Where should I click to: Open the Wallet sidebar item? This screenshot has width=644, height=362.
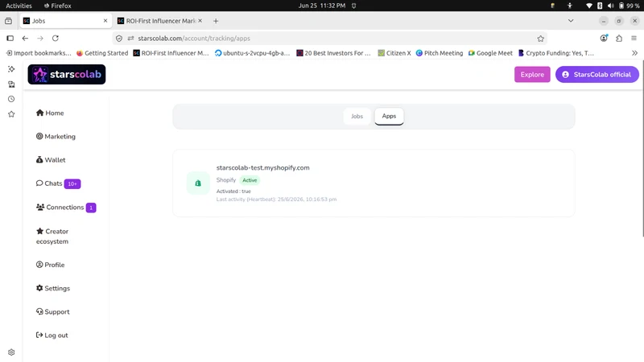pyautogui.click(x=51, y=159)
